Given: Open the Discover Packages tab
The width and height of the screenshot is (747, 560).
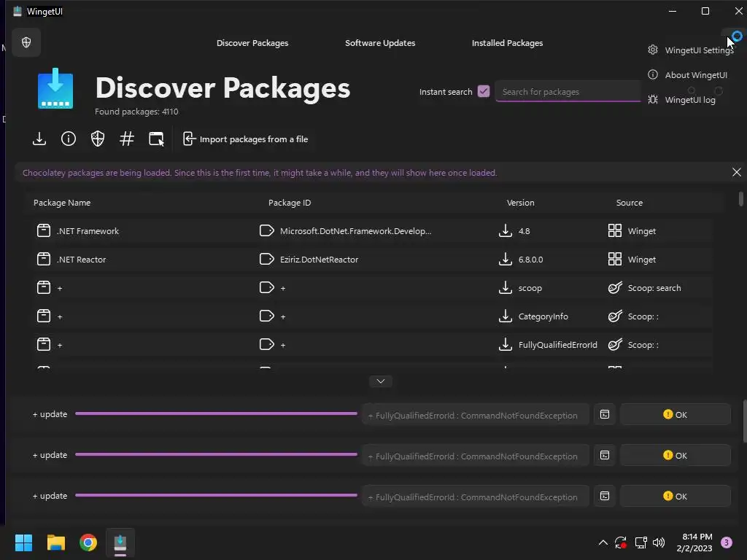Looking at the screenshot, I should [x=252, y=43].
